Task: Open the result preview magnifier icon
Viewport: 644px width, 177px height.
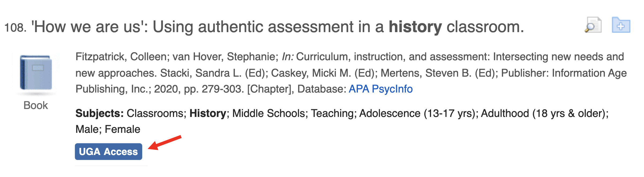Action: 593,25
